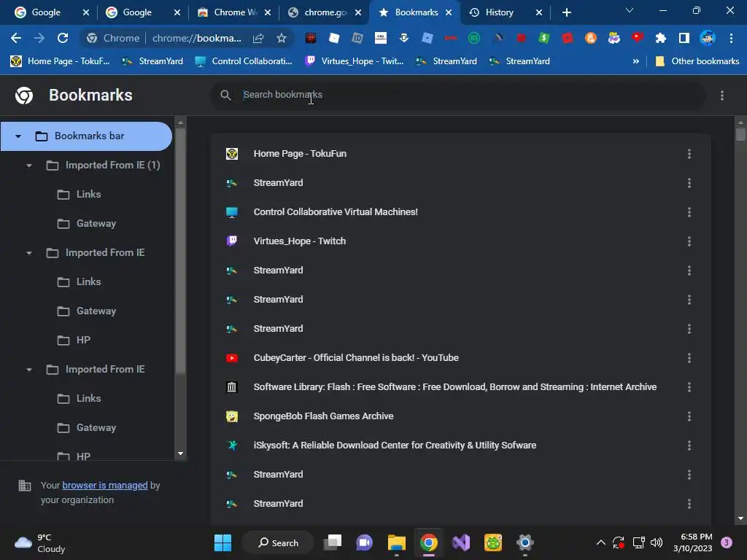Toggle the browser side panel icon
Viewport: 747px width, 560px height.
684,38
